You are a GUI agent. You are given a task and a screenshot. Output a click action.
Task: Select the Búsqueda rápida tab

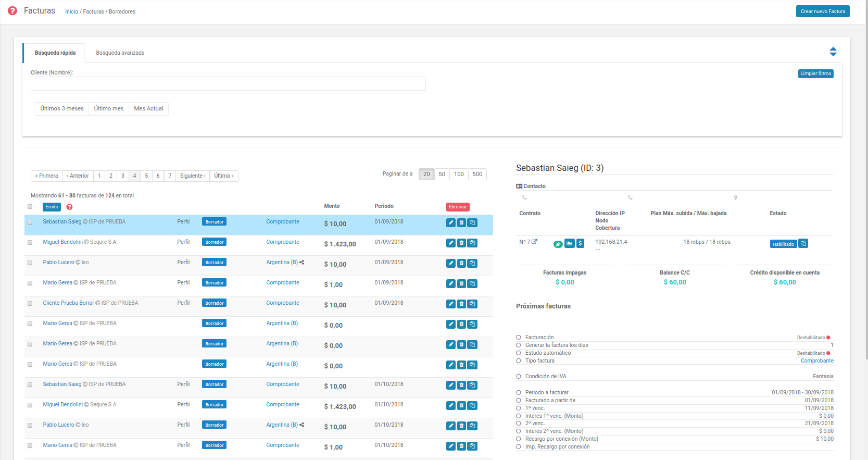click(x=55, y=53)
